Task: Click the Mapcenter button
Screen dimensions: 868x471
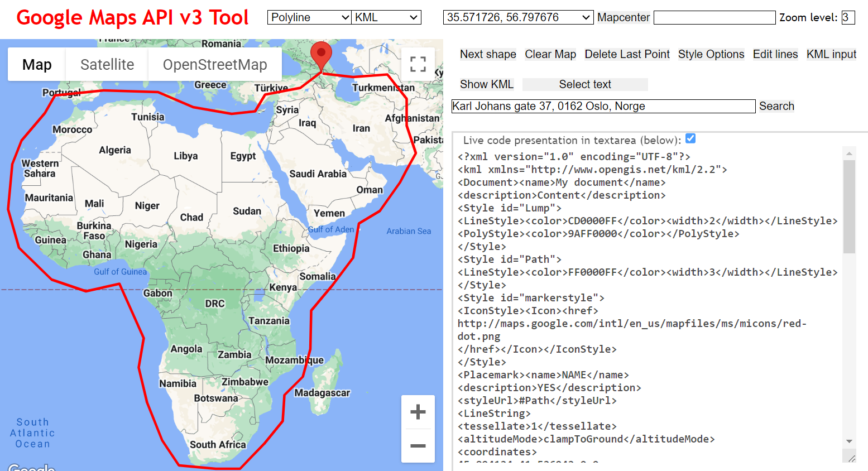Action: pyautogui.click(x=624, y=17)
